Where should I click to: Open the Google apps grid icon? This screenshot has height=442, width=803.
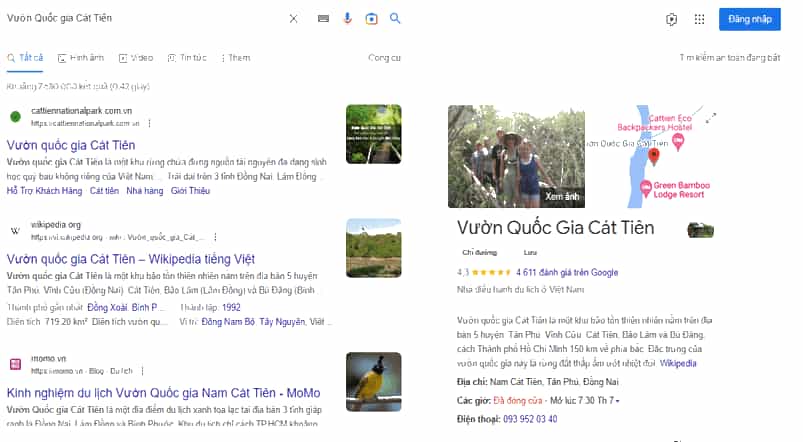[x=699, y=19]
